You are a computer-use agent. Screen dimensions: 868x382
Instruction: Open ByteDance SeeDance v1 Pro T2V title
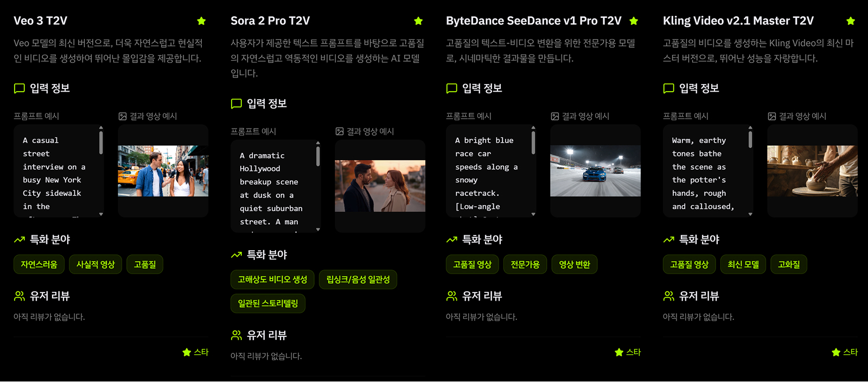[534, 21]
